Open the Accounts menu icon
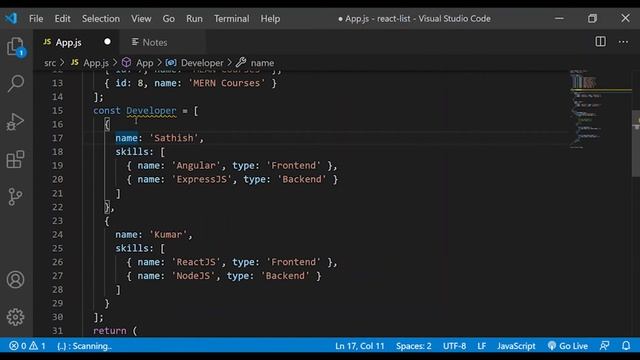Viewport: 640px width, 360px height. pos(16,280)
